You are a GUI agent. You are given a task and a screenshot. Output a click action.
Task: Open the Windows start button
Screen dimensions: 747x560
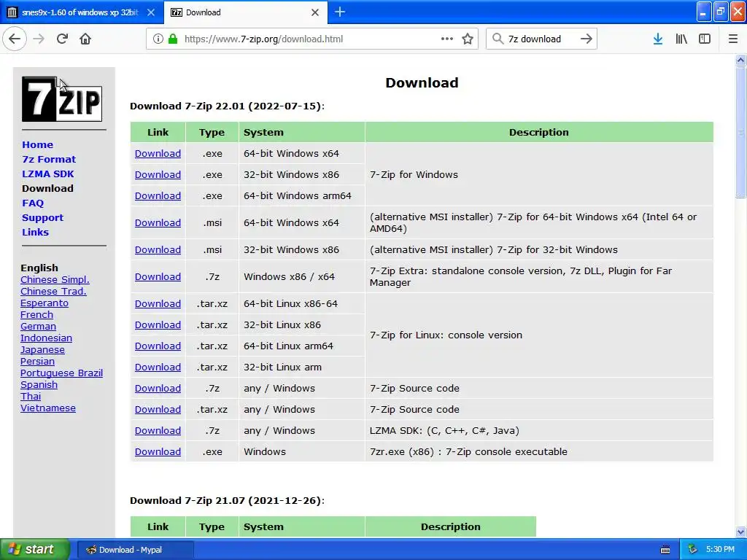34,550
